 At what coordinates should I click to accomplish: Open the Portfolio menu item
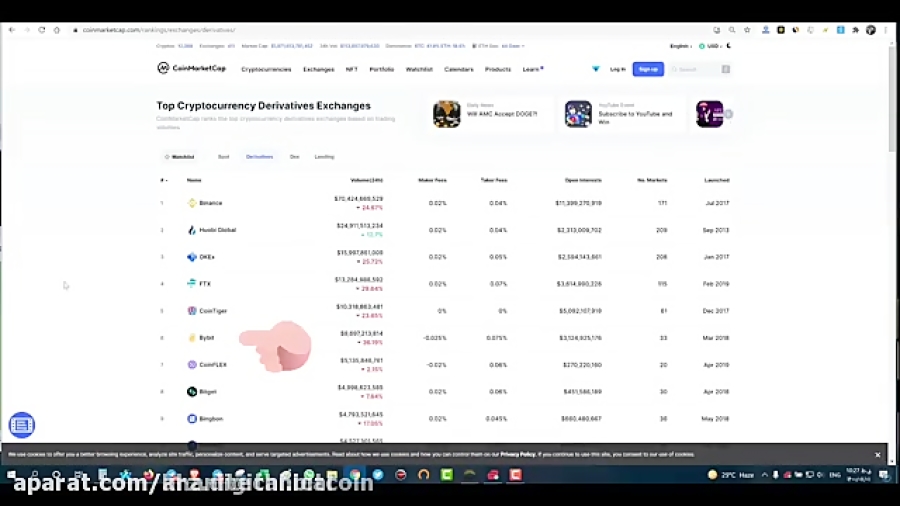tap(382, 69)
